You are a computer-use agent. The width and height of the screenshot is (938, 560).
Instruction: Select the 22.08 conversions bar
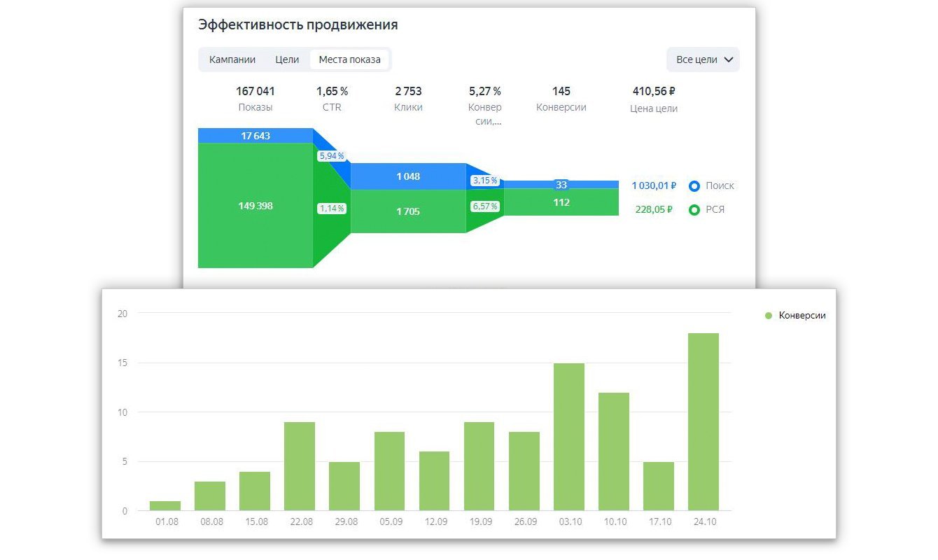coord(300,466)
